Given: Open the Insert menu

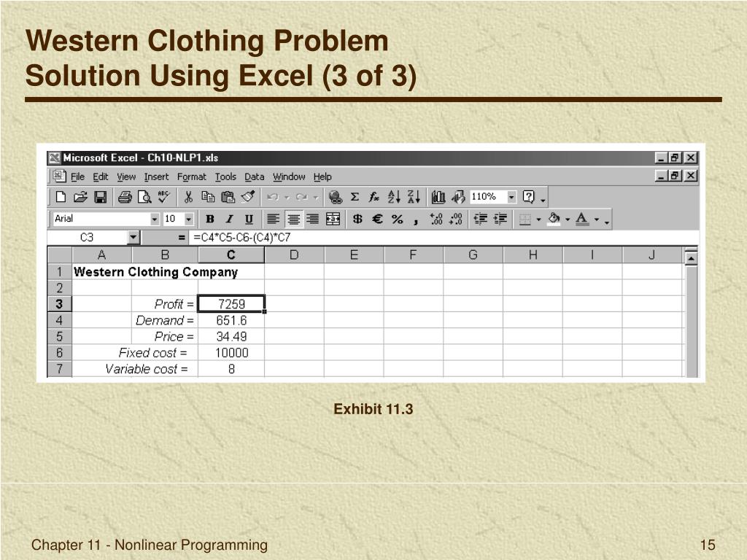Looking at the screenshot, I should point(156,176).
